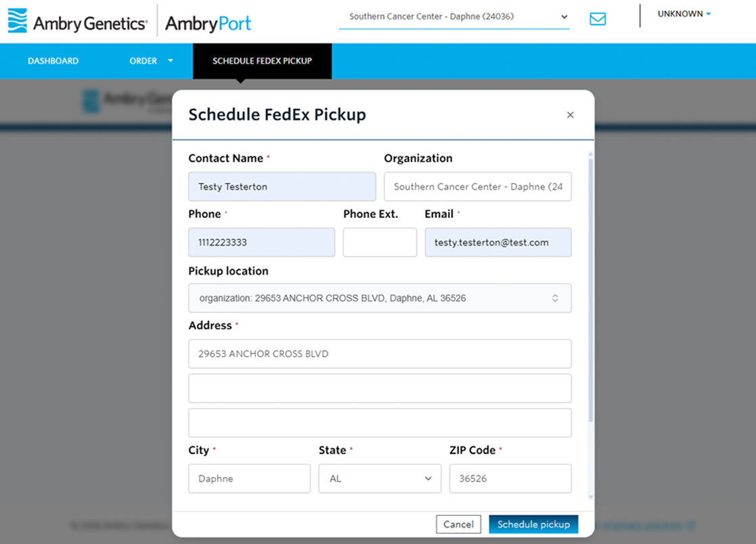
Task: Focus the Contact Name field
Action: 282,187
